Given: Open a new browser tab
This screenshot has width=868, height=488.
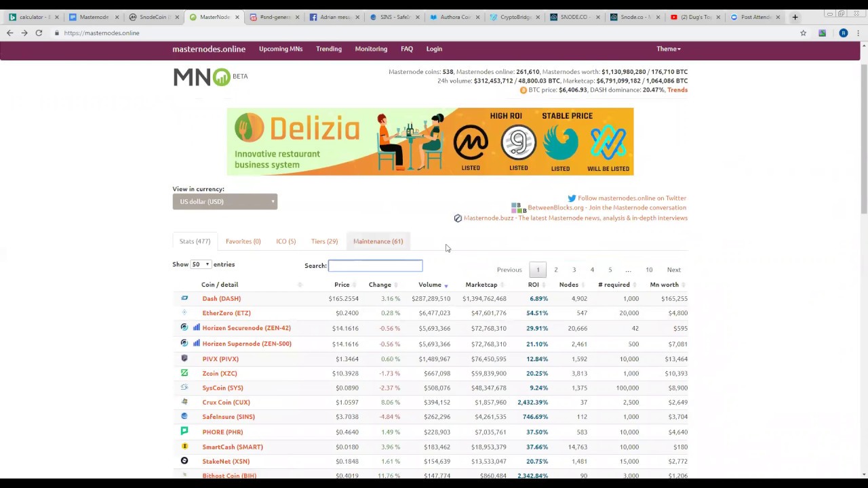Looking at the screenshot, I should coord(795,17).
